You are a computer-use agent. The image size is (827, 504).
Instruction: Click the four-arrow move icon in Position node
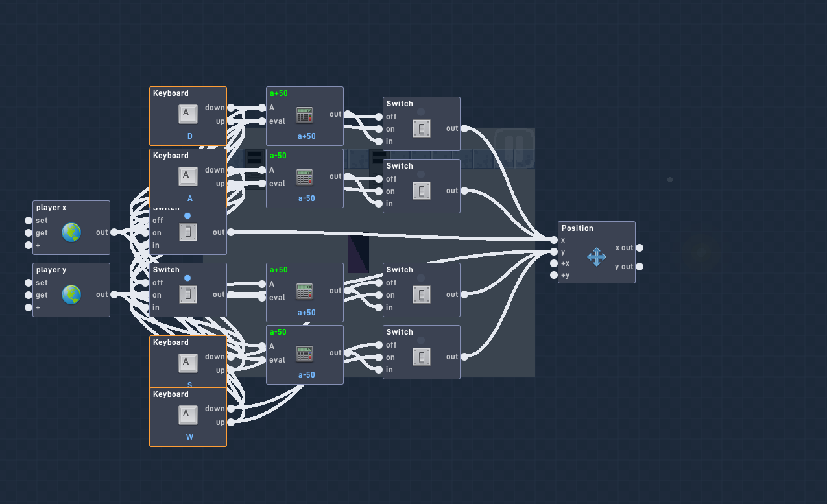(x=597, y=257)
